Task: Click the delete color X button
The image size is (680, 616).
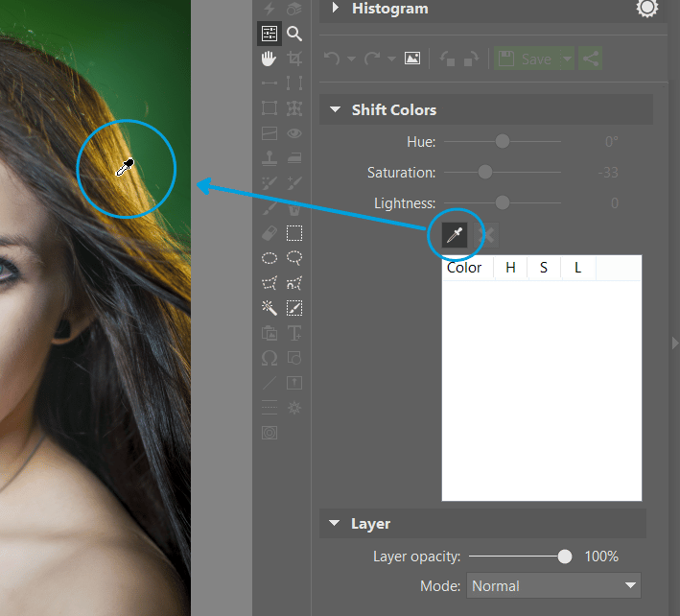Action: point(487,235)
